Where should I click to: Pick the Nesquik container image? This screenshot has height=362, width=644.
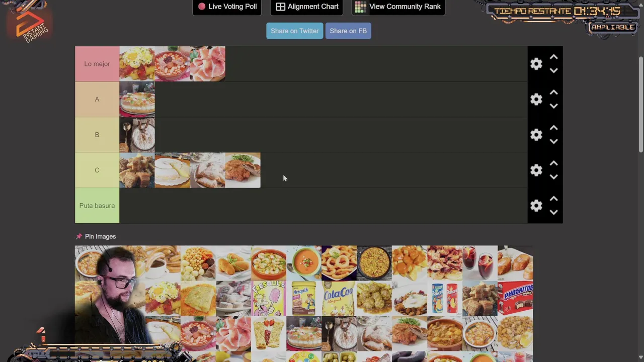coord(304,298)
